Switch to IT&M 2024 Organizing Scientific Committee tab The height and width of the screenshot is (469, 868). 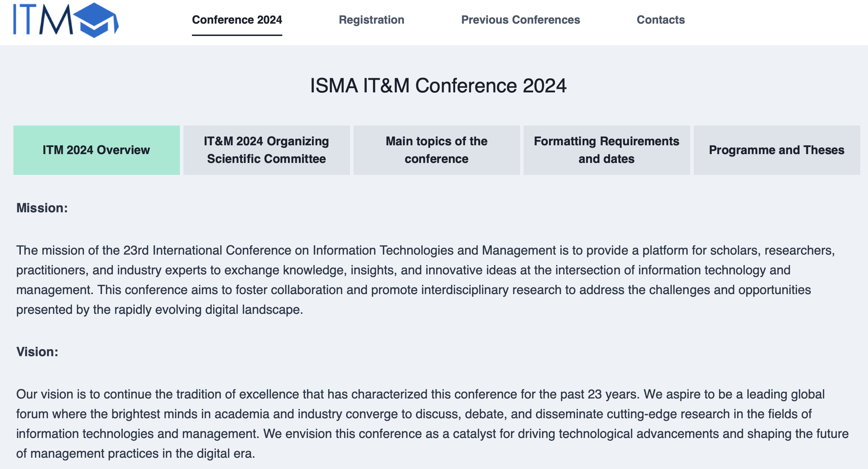tap(267, 150)
